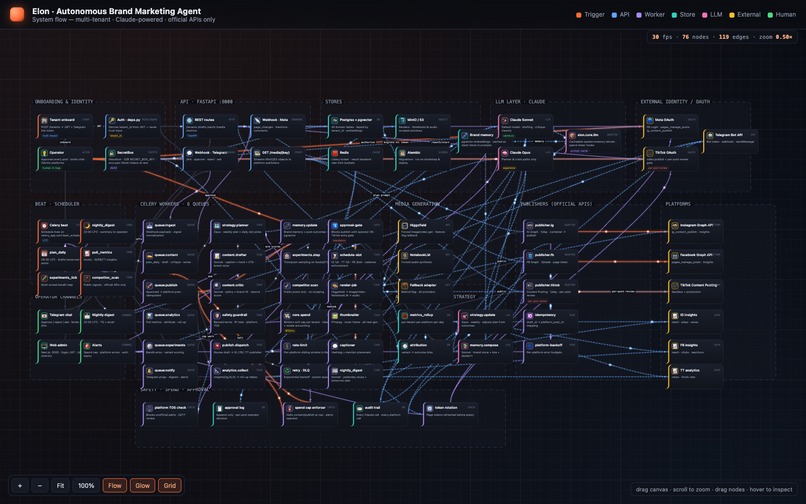Click the 'LLM LAYER · CLAUDE' group heading
806x504 pixels.
(x=520, y=102)
